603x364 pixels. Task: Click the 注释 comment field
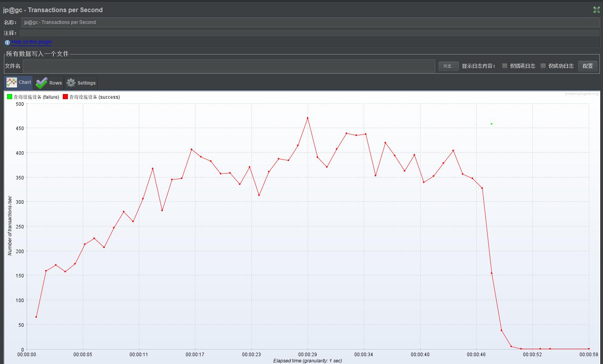(x=310, y=33)
